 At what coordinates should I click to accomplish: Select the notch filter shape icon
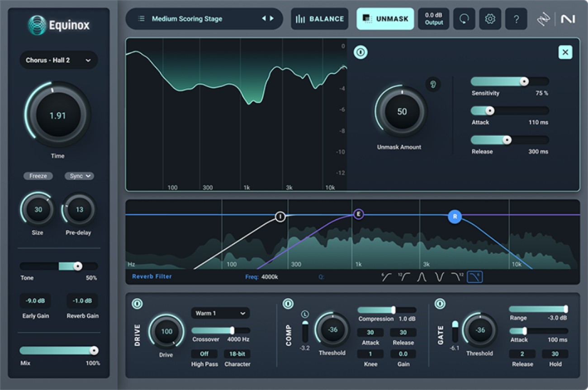click(439, 277)
